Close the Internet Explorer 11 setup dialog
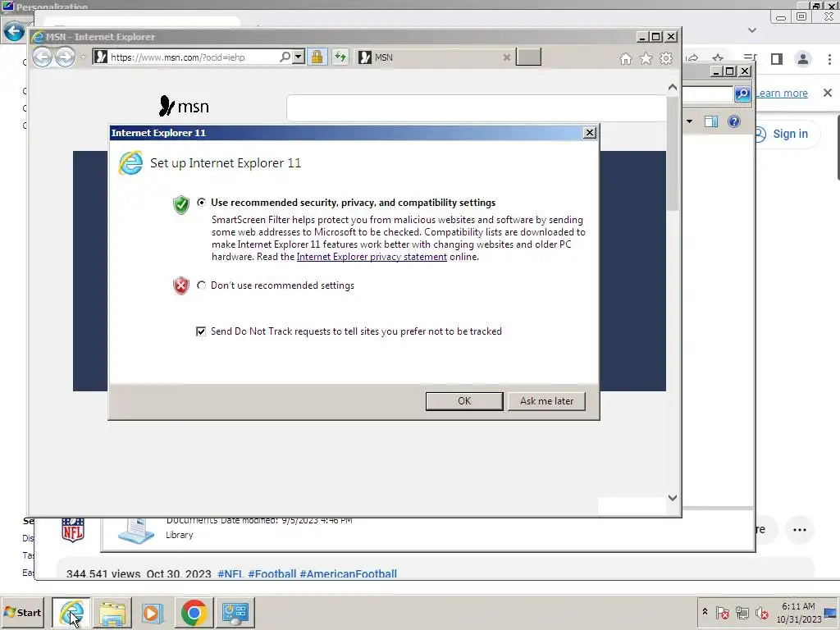 (589, 133)
